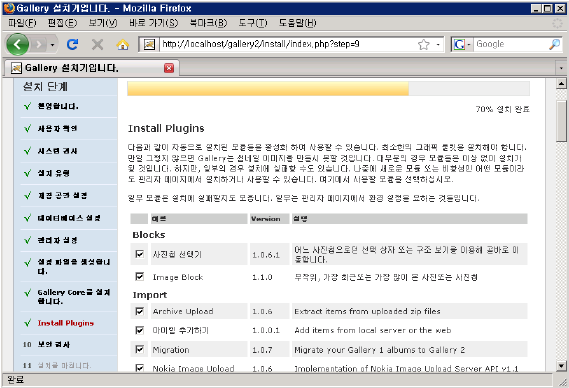Screen dimensions: 569x388
Task: Reload the page with the refresh icon
Action: click(73, 45)
